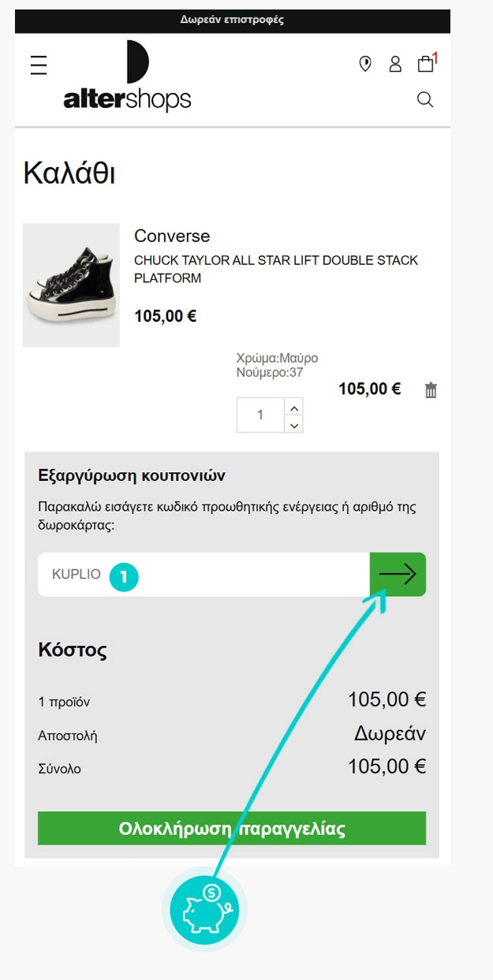Open the hamburger navigation menu
493x980 pixels.
pyautogui.click(x=39, y=65)
